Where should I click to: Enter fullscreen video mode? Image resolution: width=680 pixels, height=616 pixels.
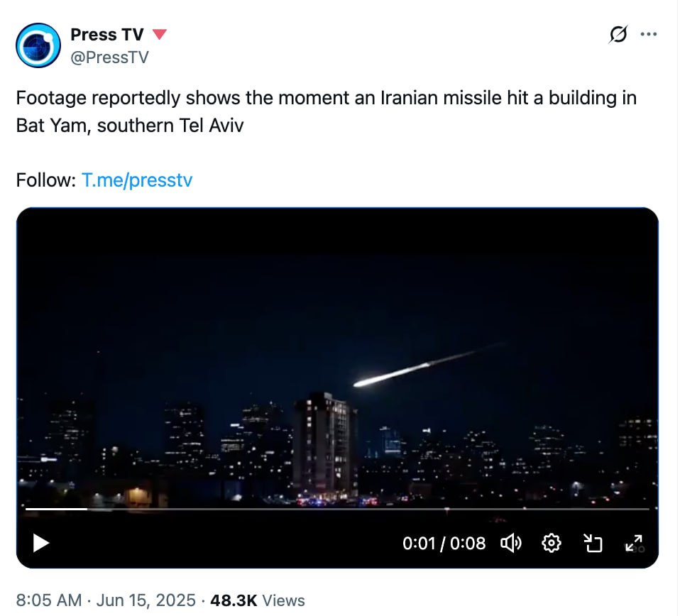(633, 543)
